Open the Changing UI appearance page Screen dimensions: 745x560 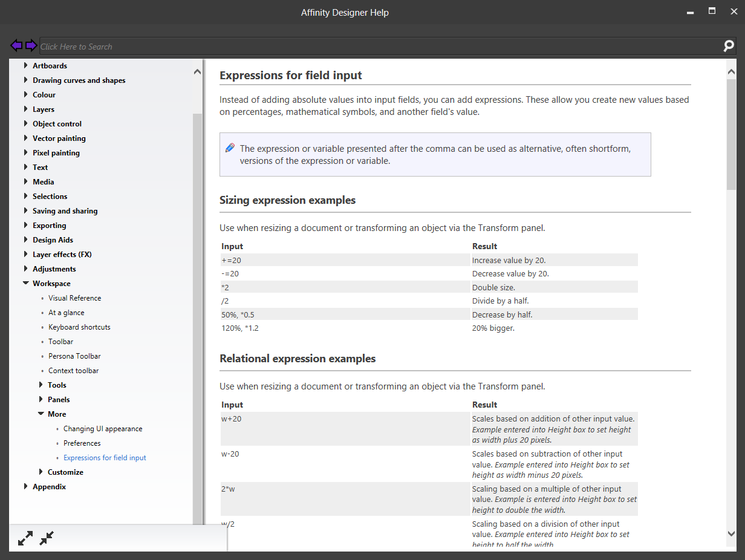103,429
